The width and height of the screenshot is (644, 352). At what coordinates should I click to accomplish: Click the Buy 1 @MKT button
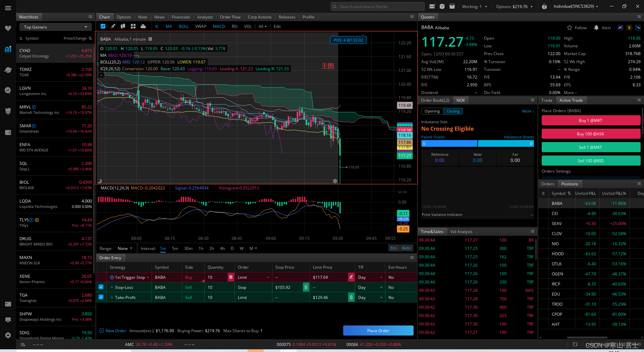[x=591, y=121]
